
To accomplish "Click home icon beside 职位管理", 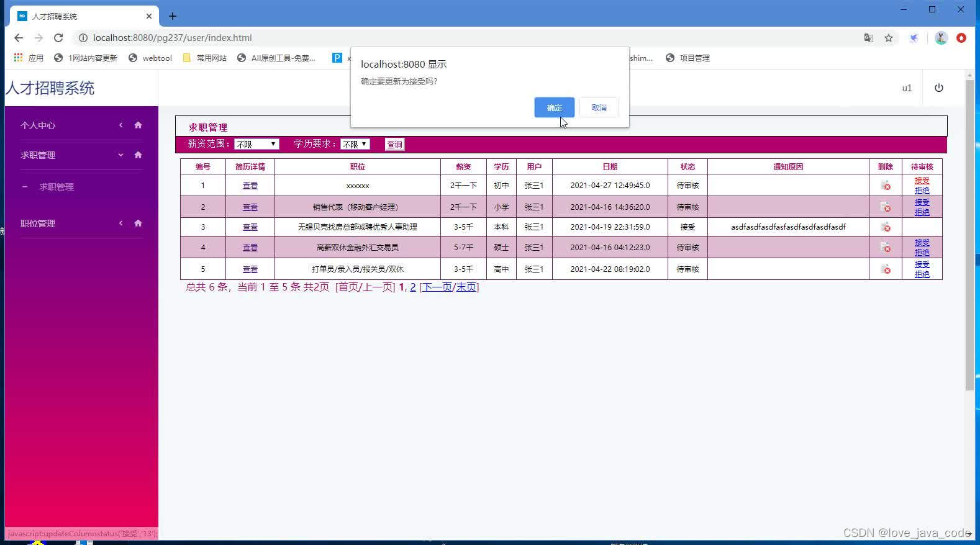I will tap(138, 223).
